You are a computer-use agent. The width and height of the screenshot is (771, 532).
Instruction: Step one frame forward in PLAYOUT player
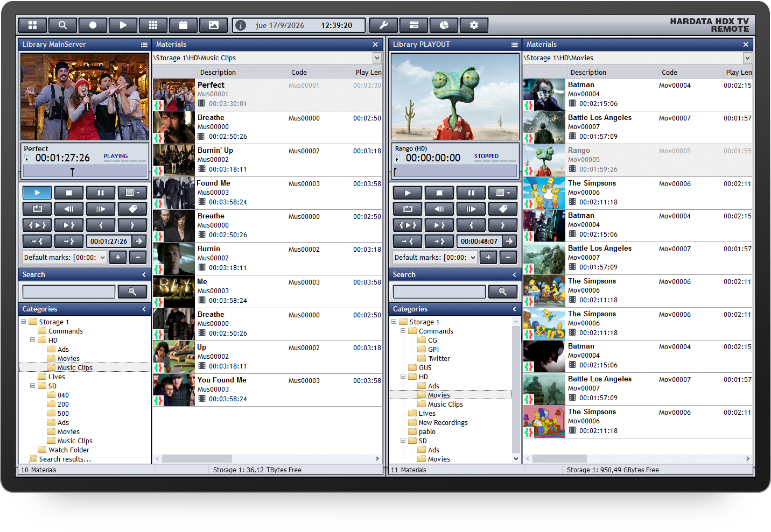click(471, 209)
